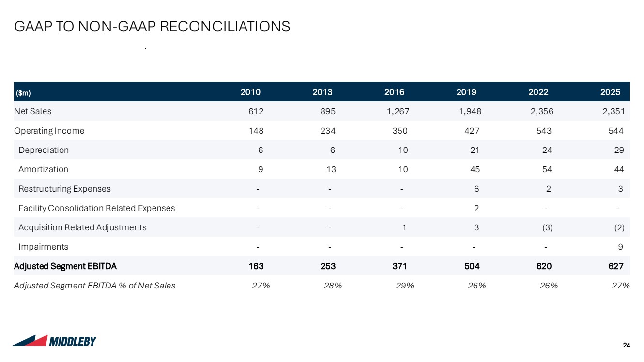Screen dimensions: 644x362
Task: Click Restructuring Expenses value 6 for 2019
Action: click(x=476, y=189)
